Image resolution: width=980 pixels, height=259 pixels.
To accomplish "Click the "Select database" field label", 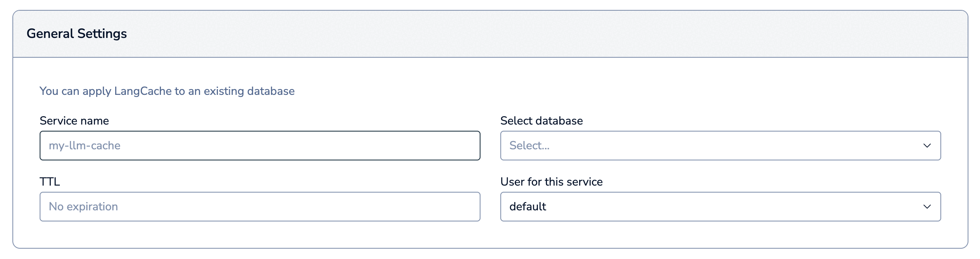I will click(541, 121).
